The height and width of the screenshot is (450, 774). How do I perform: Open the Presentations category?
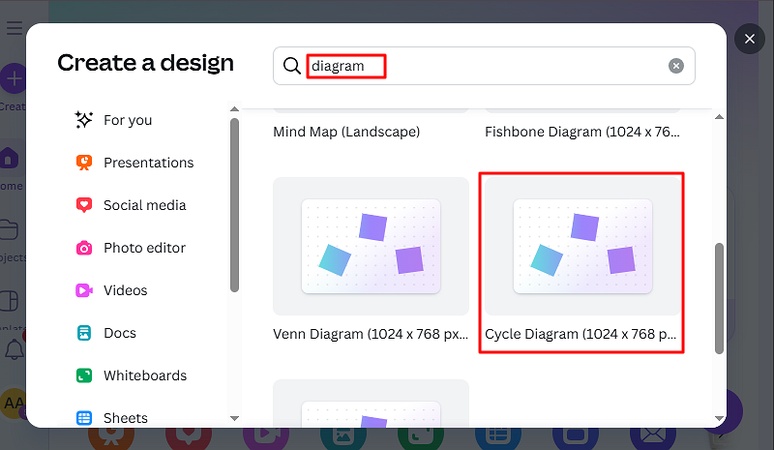[149, 162]
